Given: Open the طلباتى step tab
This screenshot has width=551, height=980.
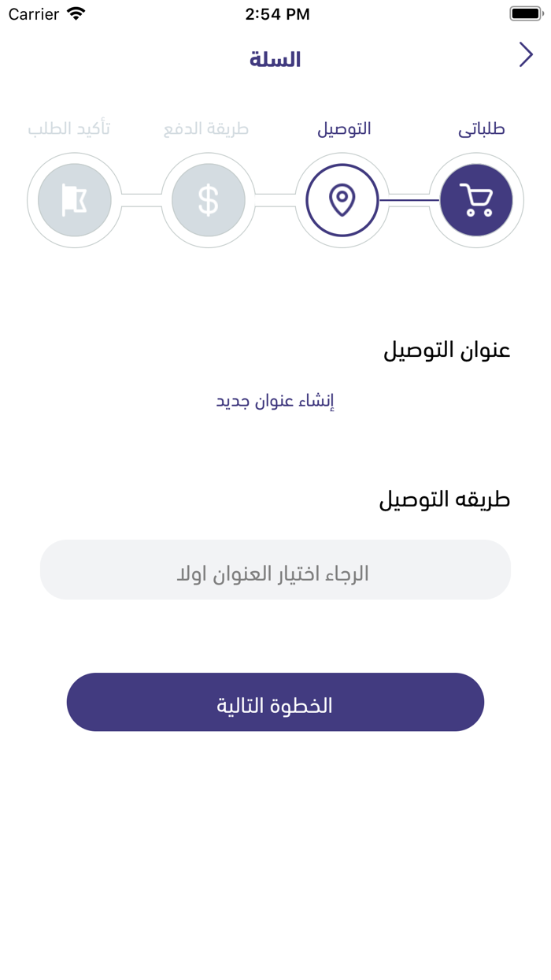Looking at the screenshot, I should [482, 129].
